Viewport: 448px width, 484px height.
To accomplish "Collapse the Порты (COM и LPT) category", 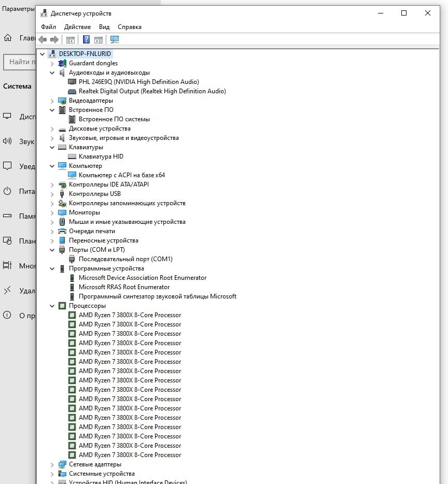I will 52,250.
